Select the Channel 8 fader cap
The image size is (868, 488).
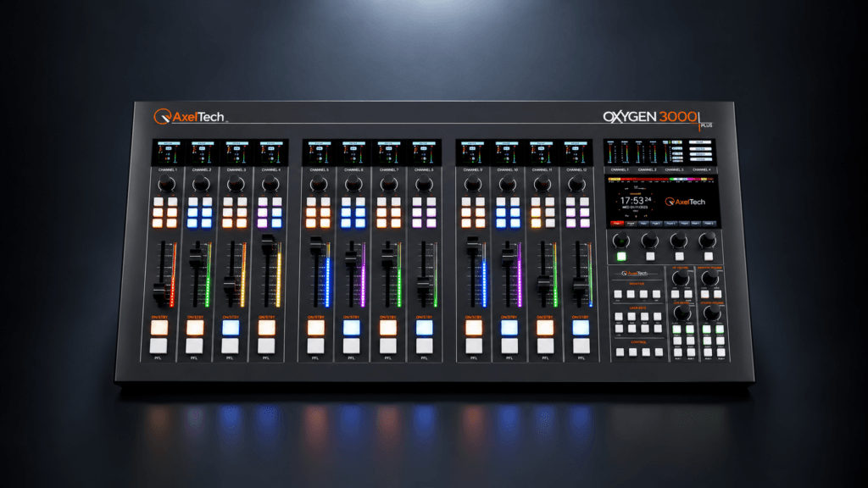click(424, 285)
